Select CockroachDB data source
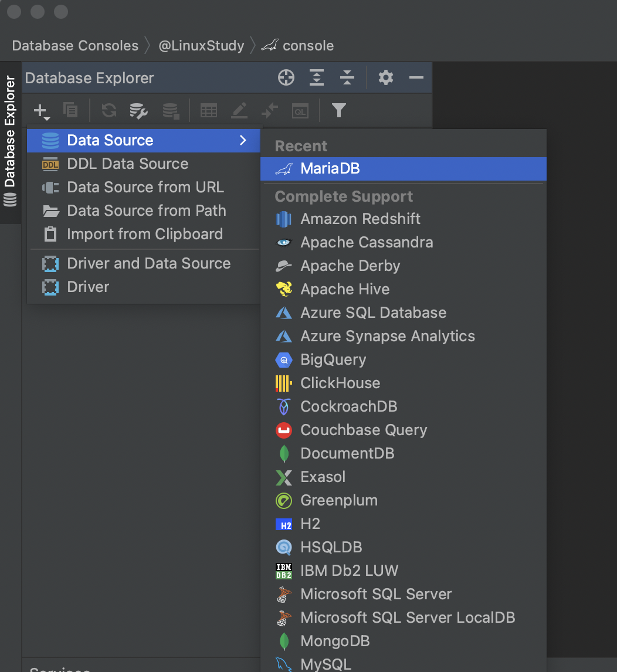The image size is (617, 672). pyautogui.click(x=404, y=407)
